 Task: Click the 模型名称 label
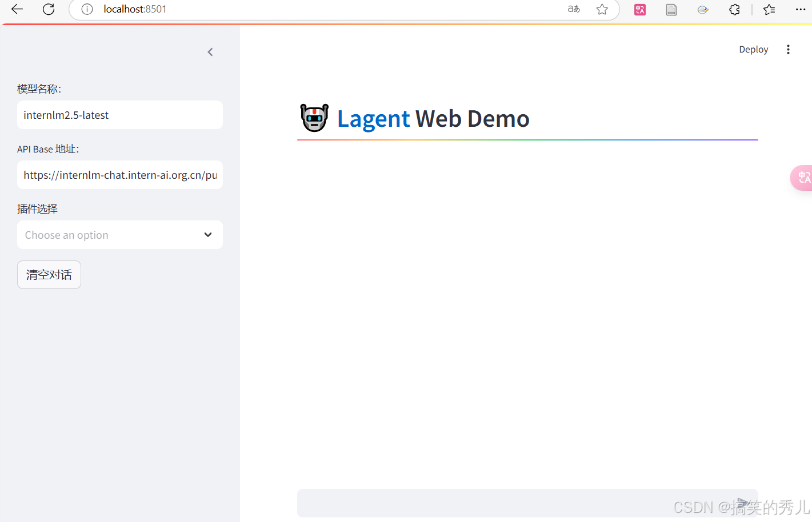point(39,89)
